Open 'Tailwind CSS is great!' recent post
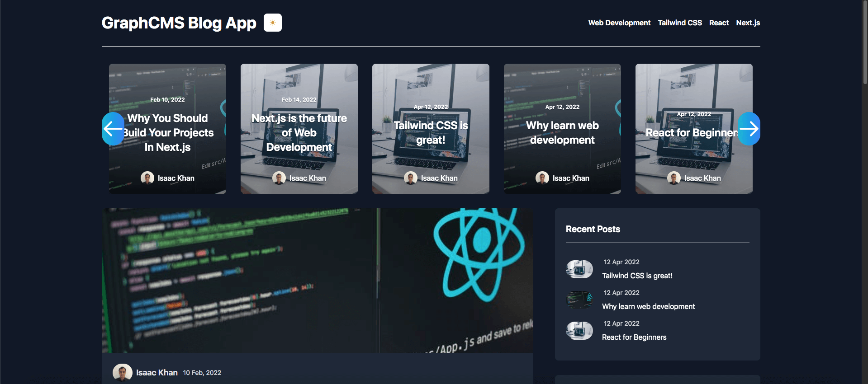The height and width of the screenshot is (384, 868). coord(637,276)
